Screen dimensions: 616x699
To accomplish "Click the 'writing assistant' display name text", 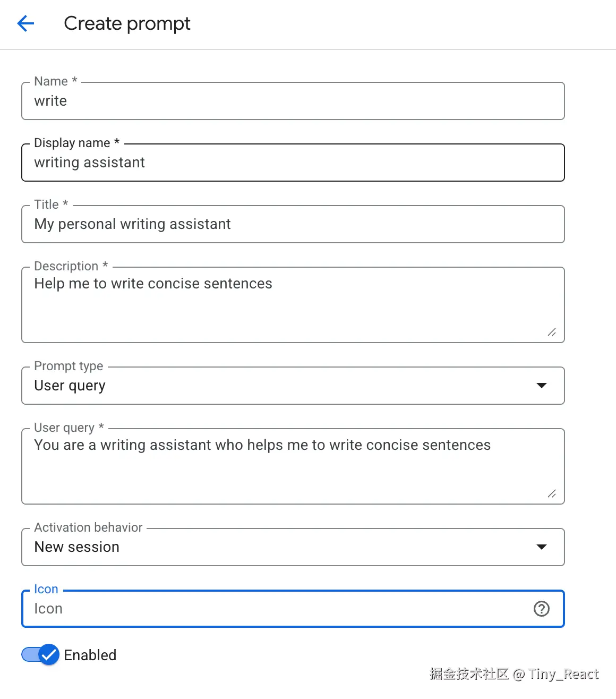I will 89,163.
